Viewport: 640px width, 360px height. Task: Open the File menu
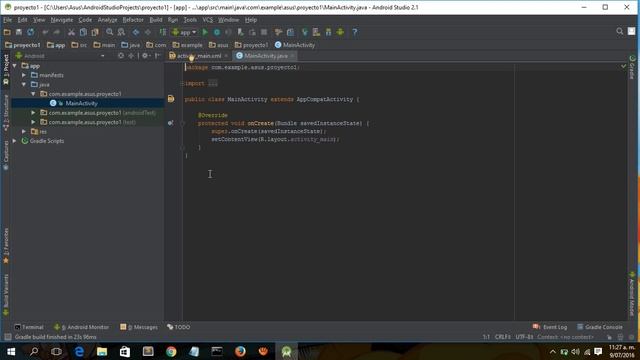coord(7,20)
